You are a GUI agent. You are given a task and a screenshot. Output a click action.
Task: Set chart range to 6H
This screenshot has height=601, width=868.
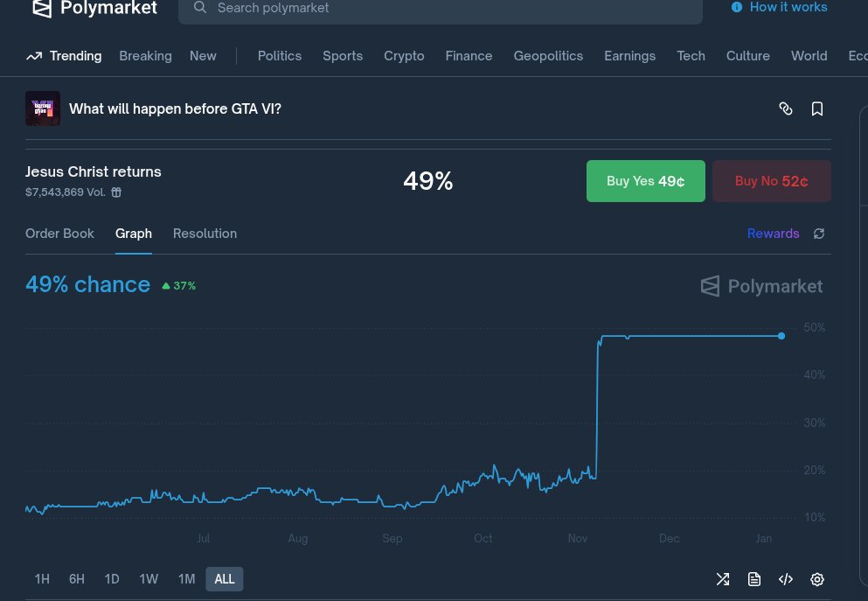pos(77,579)
